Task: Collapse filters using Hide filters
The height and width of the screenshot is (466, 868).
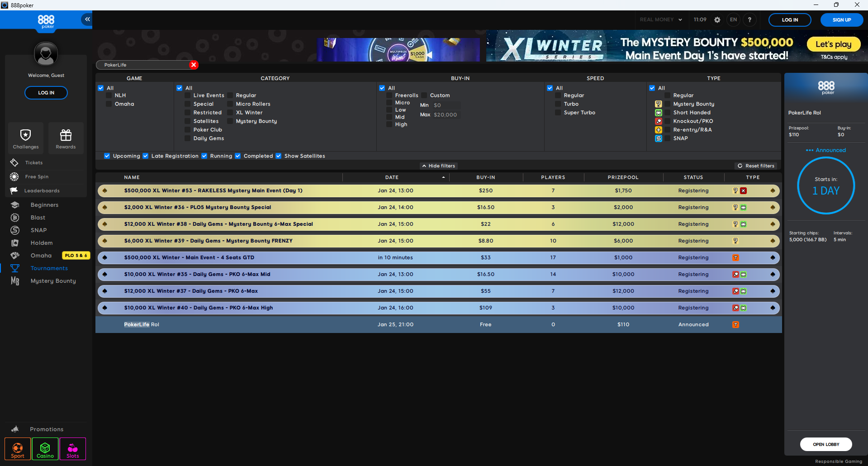Action: [x=438, y=166]
